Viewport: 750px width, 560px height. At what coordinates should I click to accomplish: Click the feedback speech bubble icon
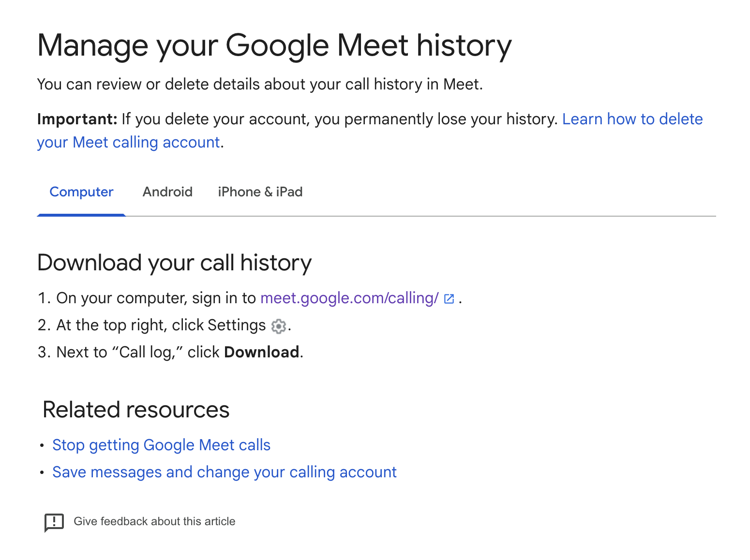tap(54, 522)
